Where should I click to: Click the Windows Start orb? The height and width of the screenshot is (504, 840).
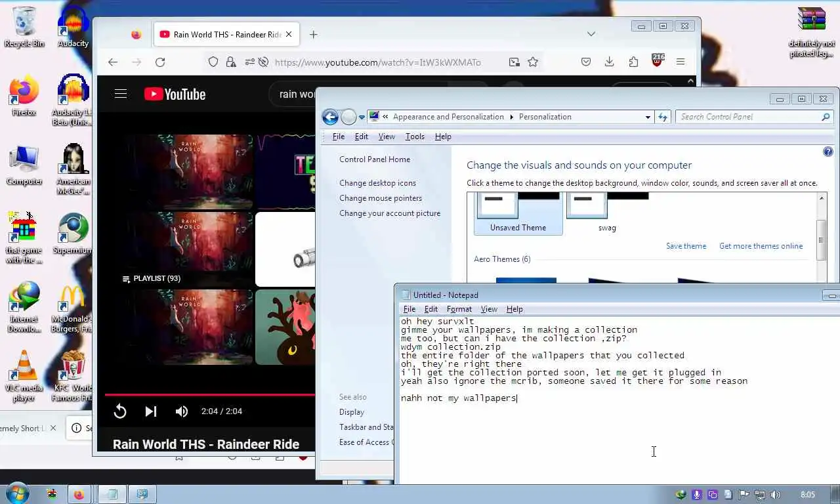click(18, 494)
